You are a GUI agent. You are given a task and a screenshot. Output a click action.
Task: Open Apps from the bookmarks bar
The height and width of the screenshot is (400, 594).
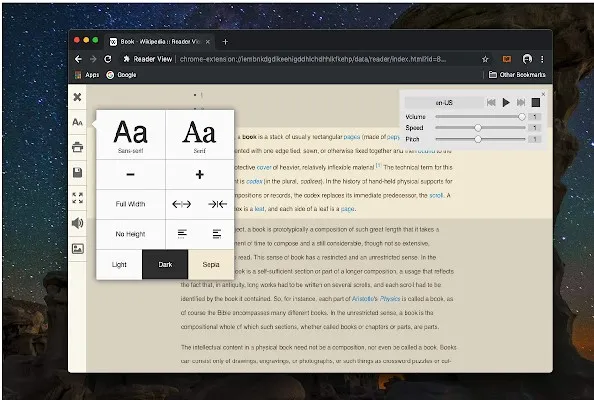tap(87, 75)
